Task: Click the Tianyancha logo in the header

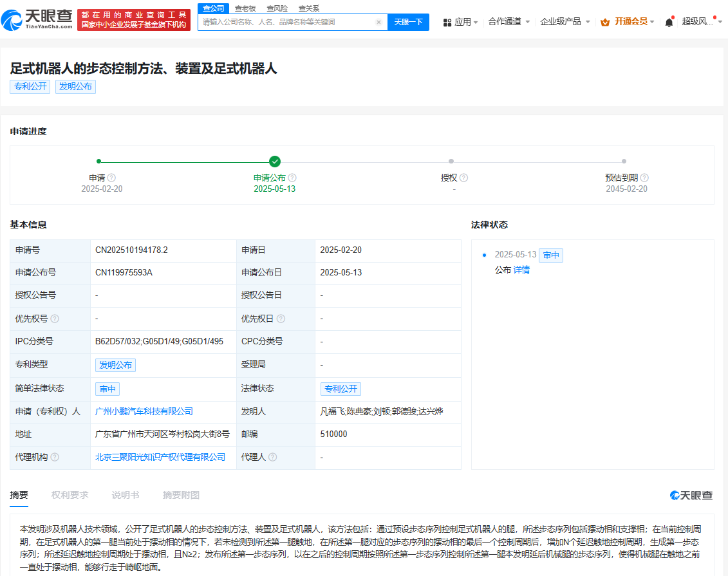Action: pos(37,20)
